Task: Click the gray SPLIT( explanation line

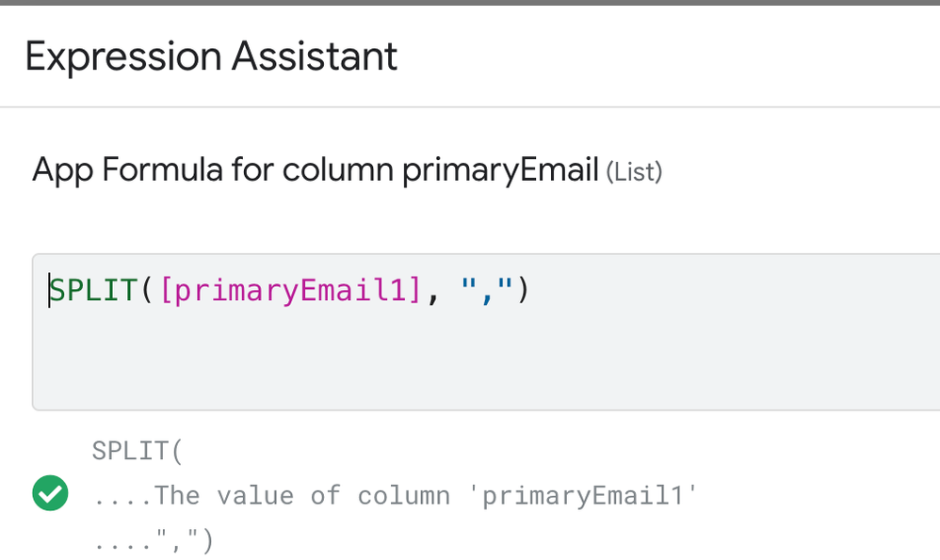Action: click(138, 451)
